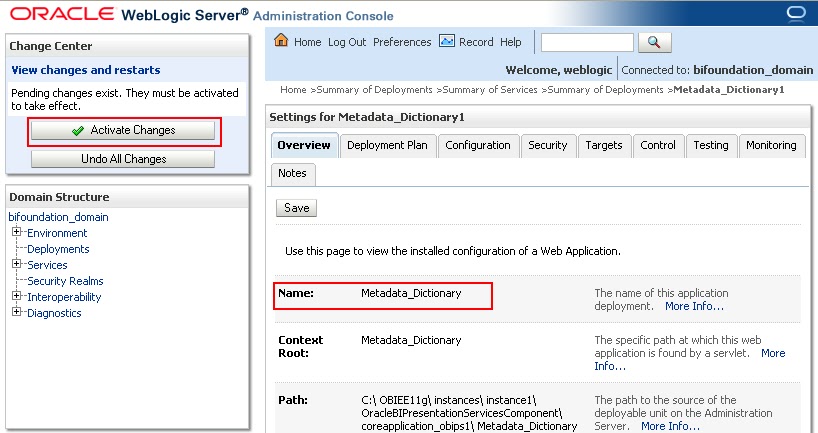818x433 pixels.
Task: Click the magnifier search button
Action: click(x=654, y=42)
